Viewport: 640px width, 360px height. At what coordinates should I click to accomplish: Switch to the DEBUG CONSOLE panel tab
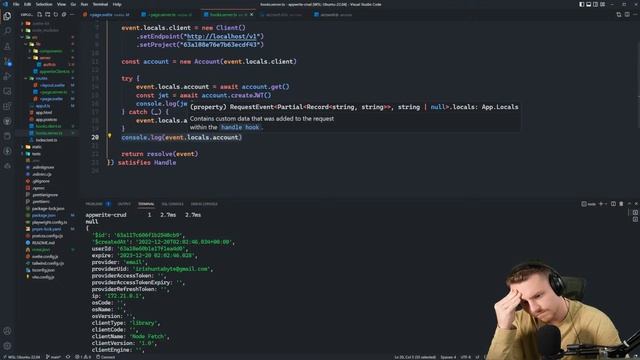click(204, 204)
